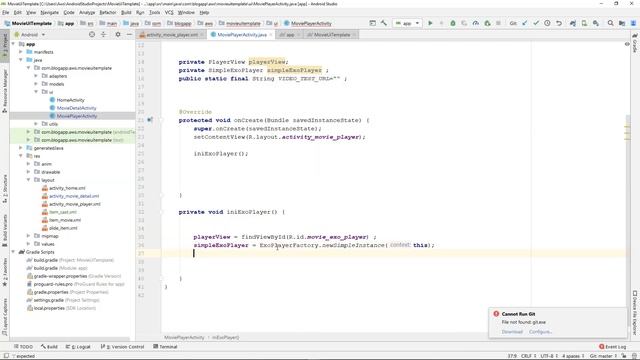This screenshot has width=640, height=360.
Task: Click the Select Opened File target icon
Action: tap(92, 35)
